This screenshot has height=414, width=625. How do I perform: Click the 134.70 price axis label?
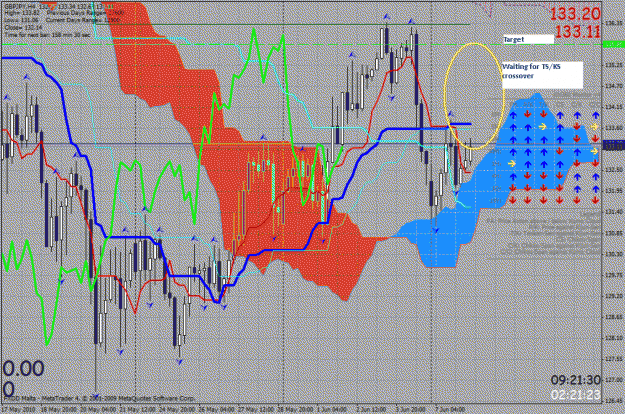point(614,86)
